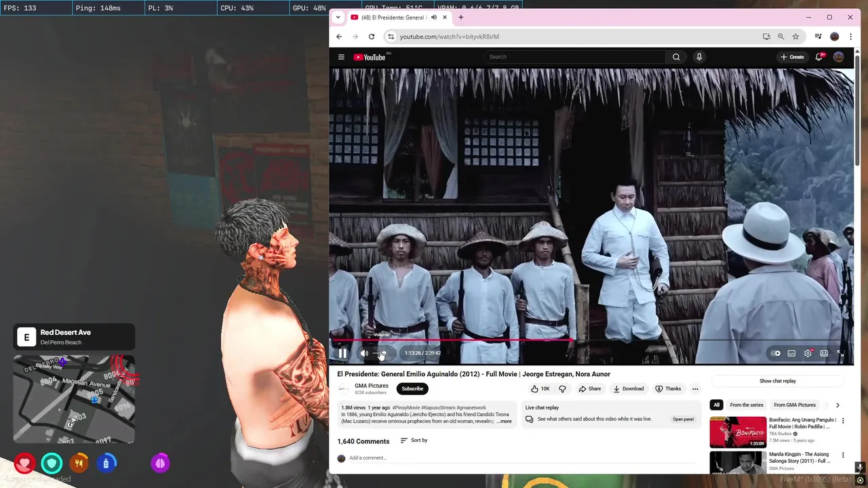Image resolution: width=868 pixels, height=488 pixels.
Task: Close the El Presidente tab
Action: [x=445, y=18]
